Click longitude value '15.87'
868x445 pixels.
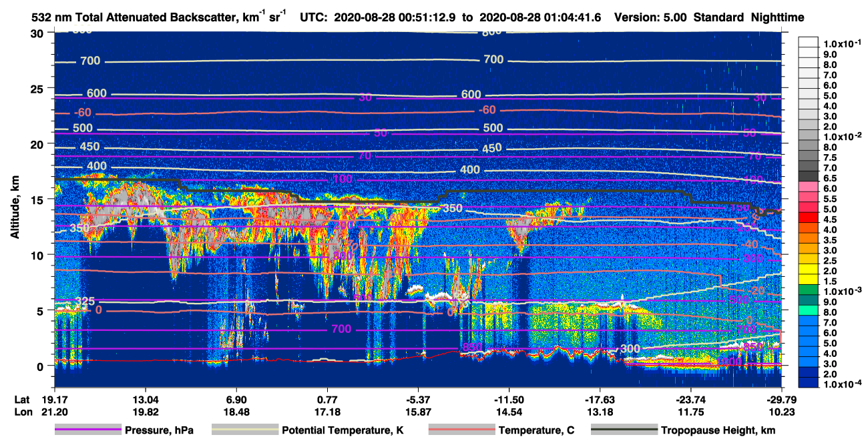coord(417,412)
